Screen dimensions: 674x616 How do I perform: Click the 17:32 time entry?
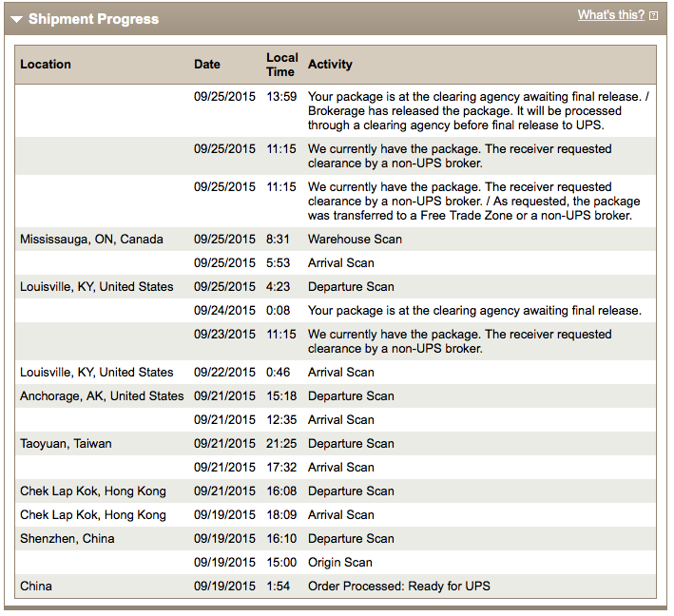click(x=281, y=468)
